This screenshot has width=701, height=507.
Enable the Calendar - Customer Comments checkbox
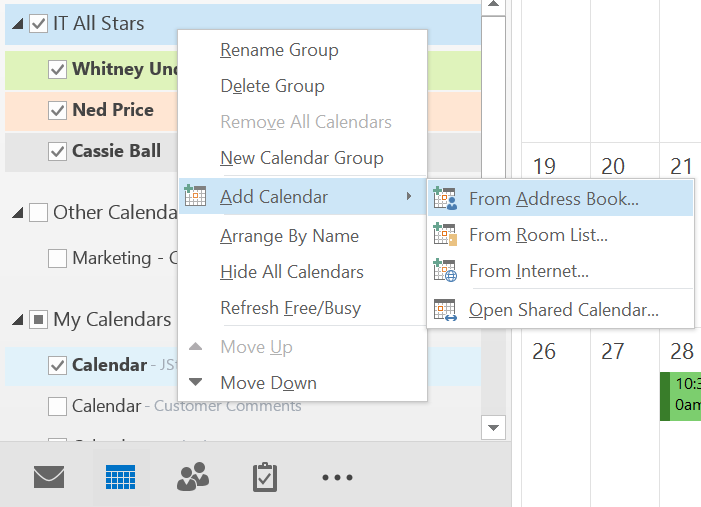[58, 406]
